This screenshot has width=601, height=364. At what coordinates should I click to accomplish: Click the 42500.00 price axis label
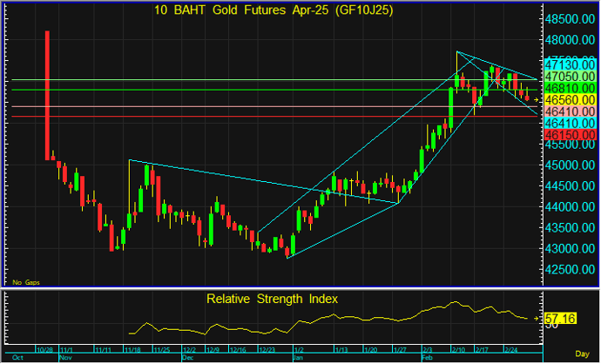(570, 269)
